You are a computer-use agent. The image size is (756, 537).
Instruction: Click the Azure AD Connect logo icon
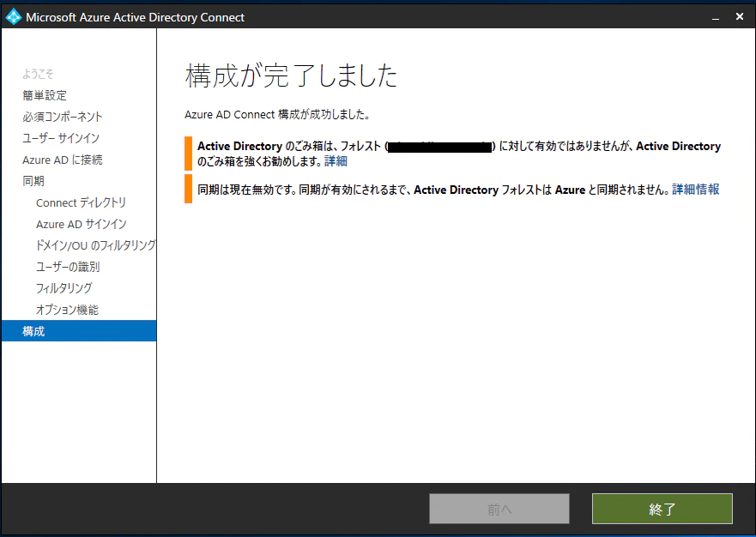[x=14, y=17]
